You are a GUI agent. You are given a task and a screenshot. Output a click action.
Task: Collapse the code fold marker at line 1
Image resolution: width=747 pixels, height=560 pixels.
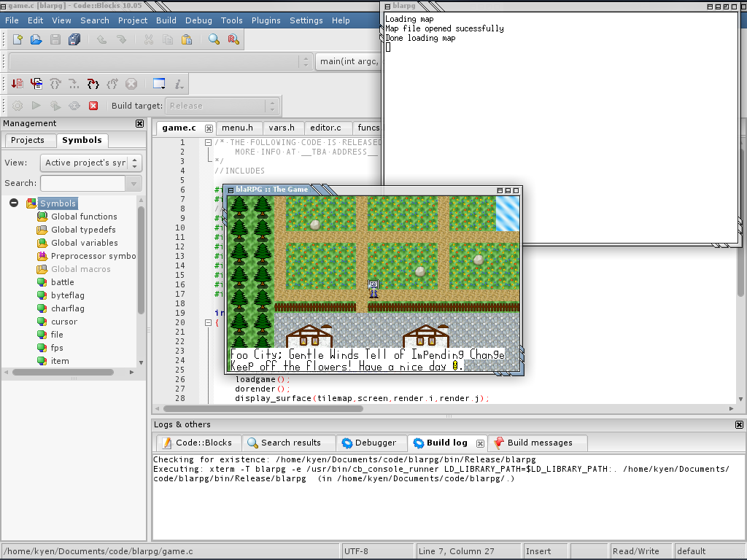pyautogui.click(x=208, y=143)
